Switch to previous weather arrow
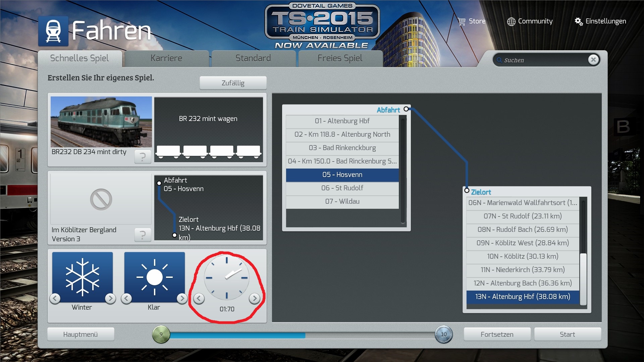Viewport: 644px width, 362px height. 126,298
